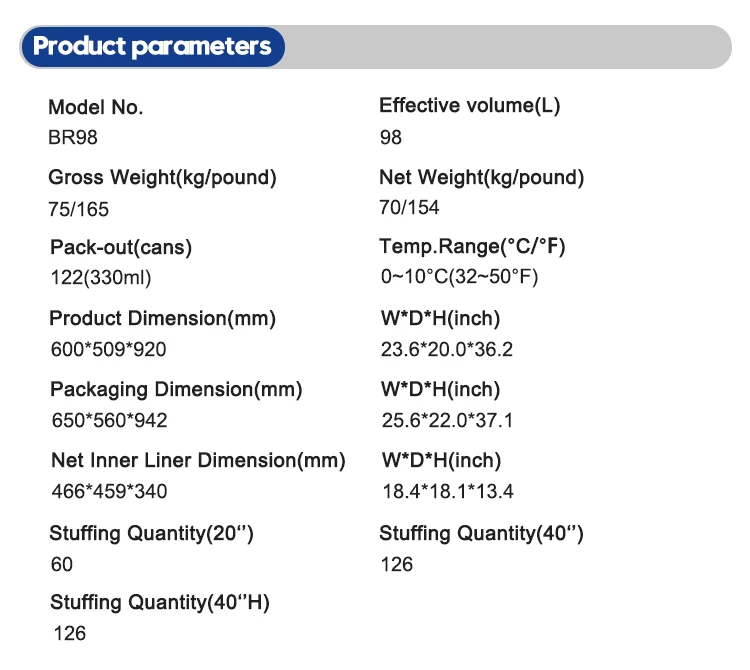Click the Stuffing Quantity(20") label
The height and width of the screenshot is (670, 750).
(x=151, y=534)
